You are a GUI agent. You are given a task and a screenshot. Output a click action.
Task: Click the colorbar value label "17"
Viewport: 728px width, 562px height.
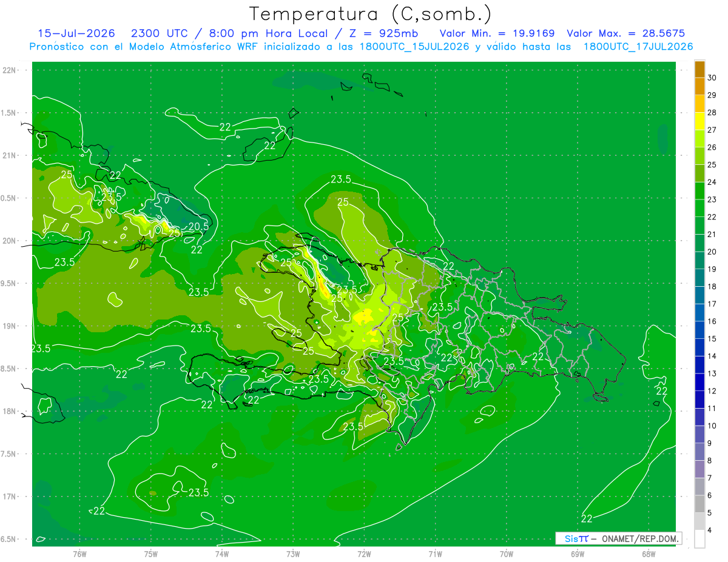click(712, 304)
